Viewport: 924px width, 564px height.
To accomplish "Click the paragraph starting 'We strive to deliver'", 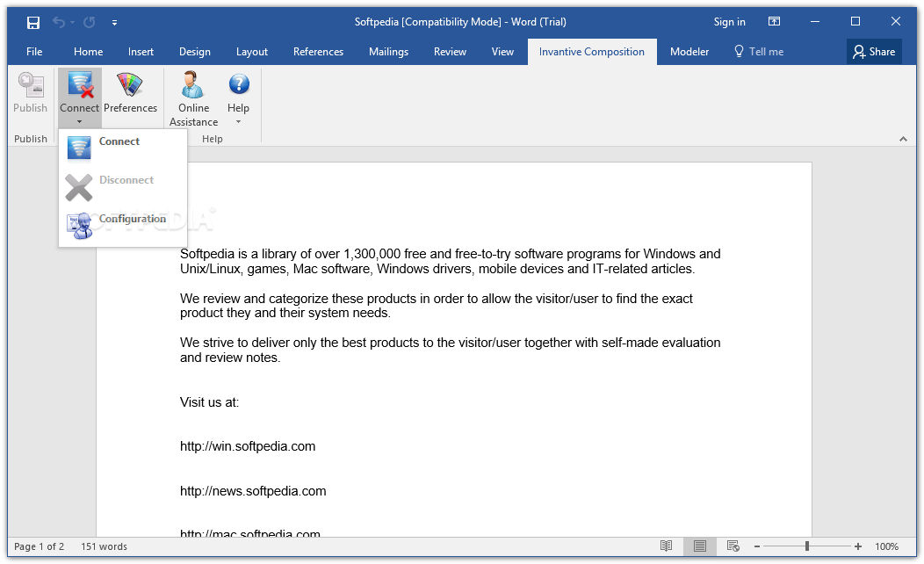I will coord(451,350).
